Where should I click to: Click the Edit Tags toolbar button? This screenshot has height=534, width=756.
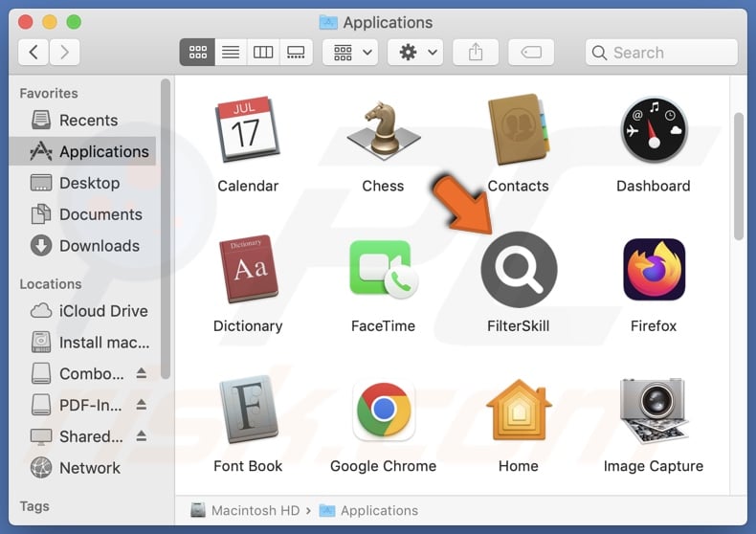click(x=531, y=52)
